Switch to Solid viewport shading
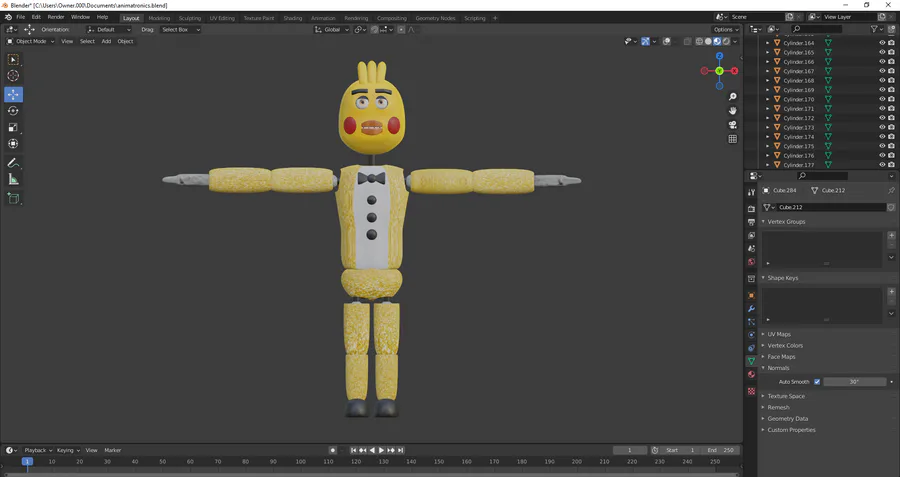 [x=708, y=41]
